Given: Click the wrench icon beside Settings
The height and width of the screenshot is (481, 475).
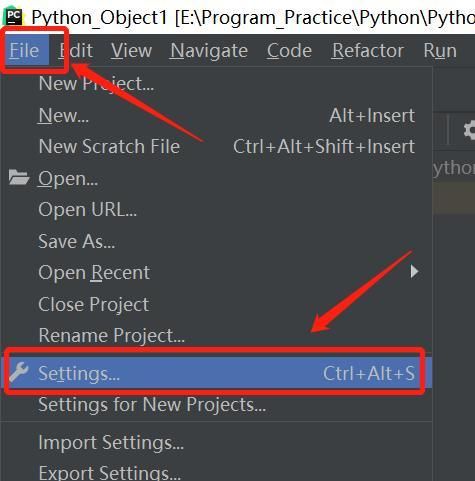Looking at the screenshot, I should [x=19, y=372].
